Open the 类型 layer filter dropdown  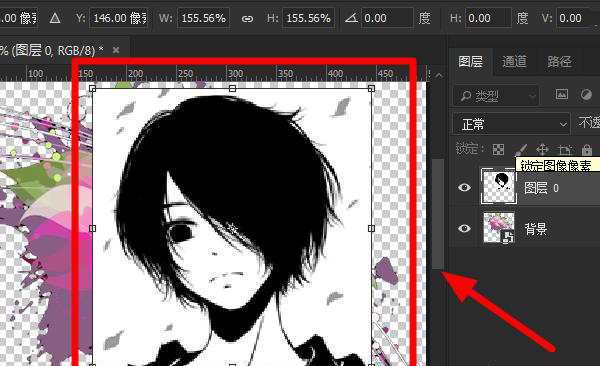click(x=496, y=96)
